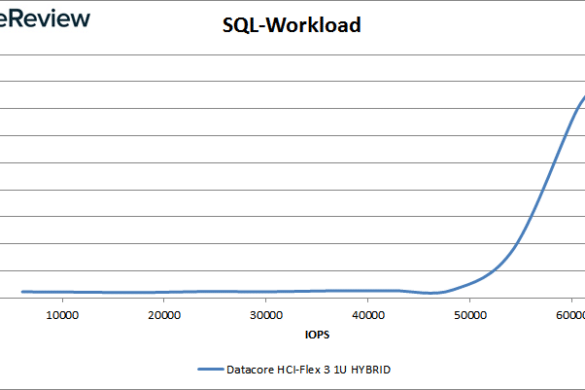Select the 40000 axis tick label
The width and height of the screenshot is (585, 390).
[368, 315]
